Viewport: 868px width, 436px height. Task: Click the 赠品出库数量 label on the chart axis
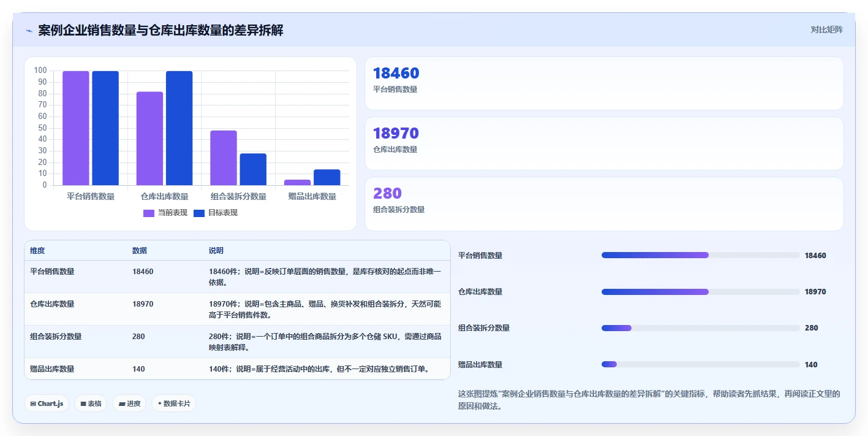pyautogui.click(x=312, y=196)
